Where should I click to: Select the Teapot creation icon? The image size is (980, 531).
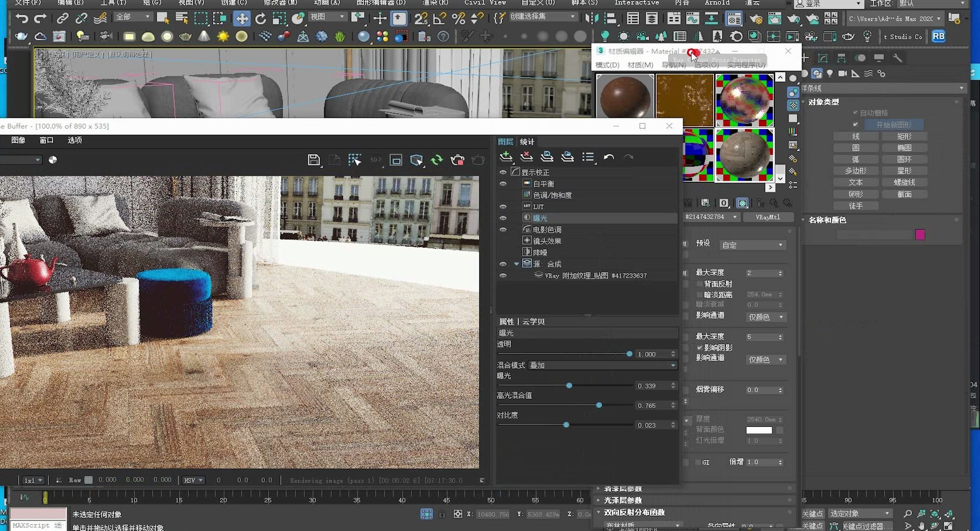(x=185, y=37)
